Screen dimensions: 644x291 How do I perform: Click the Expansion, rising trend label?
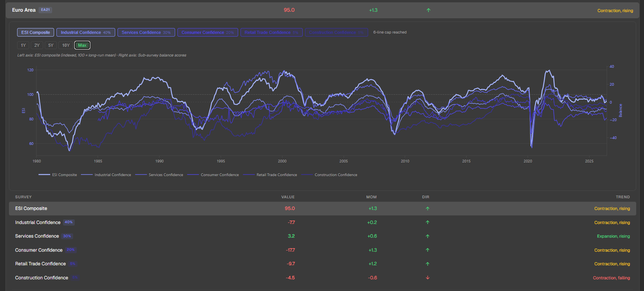[x=613, y=236]
